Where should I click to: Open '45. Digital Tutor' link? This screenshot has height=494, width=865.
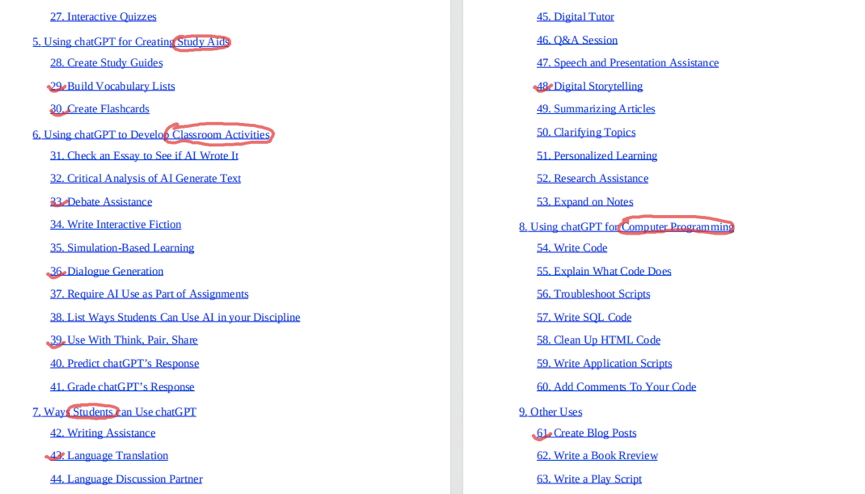point(575,17)
